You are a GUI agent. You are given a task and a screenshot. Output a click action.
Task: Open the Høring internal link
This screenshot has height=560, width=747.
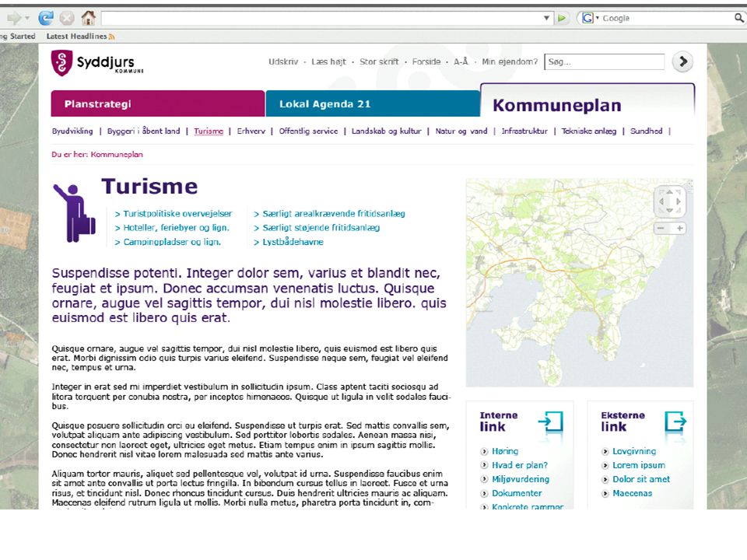pyautogui.click(x=505, y=451)
